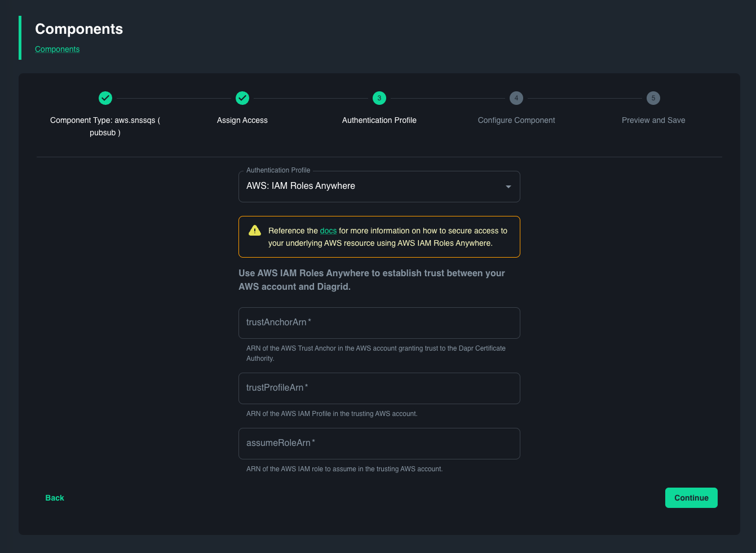This screenshot has width=756, height=553.
Task: Click the 'ARN of the AWS Trust Anchor' helper text
Action: pyautogui.click(x=376, y=353)
